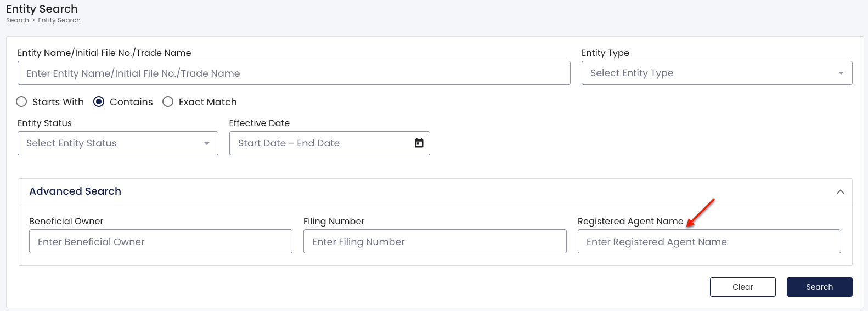Image resolution: width=868 pixels, height=311 pixels.
Task: Click the Search button
Action: click(819, 287)
